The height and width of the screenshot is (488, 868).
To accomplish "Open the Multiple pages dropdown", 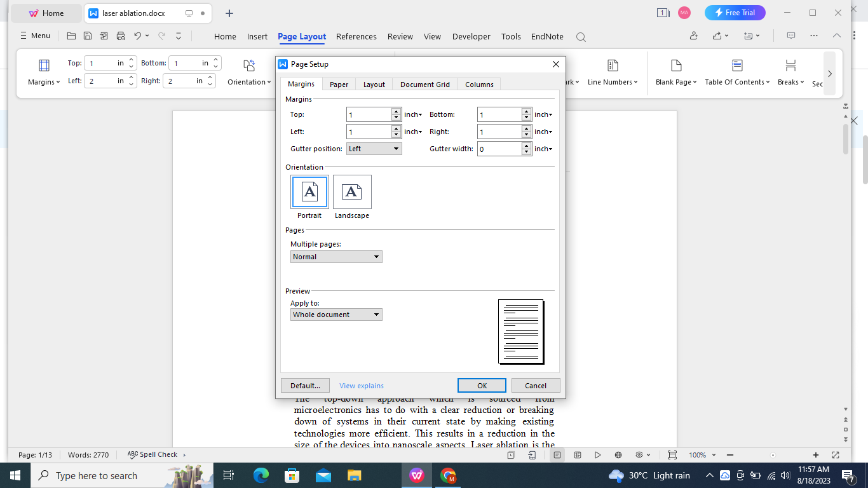I will coord(336,257).
